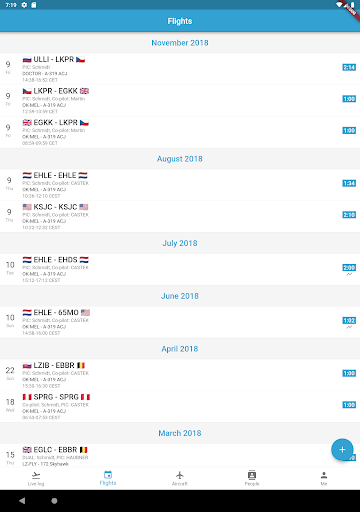The image size is (360, 512).
Task: Select the KSJC - KSJC flight
Action: (180, 217)
